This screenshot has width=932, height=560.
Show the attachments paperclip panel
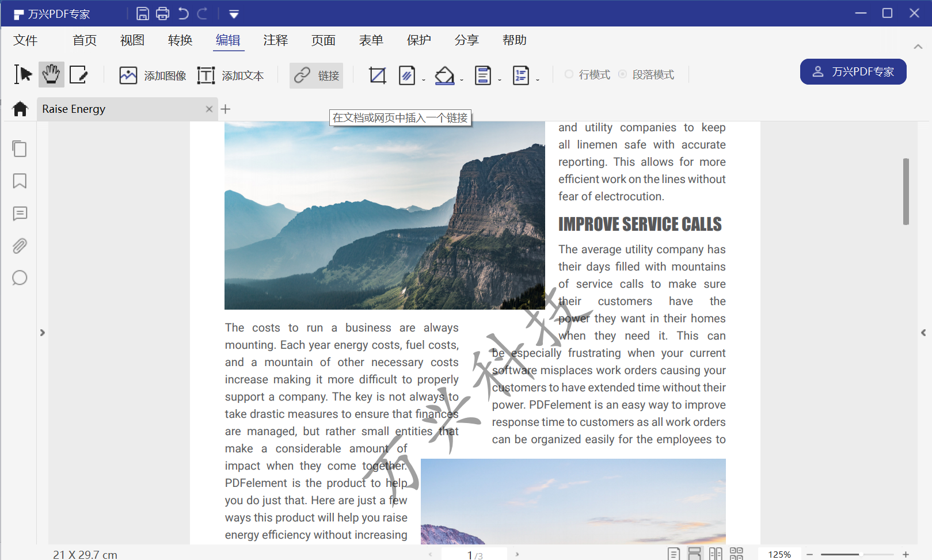(20, 246)
